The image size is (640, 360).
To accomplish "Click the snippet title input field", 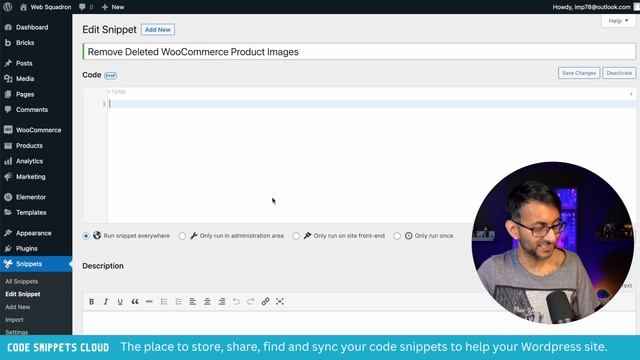I will [359, 52].
